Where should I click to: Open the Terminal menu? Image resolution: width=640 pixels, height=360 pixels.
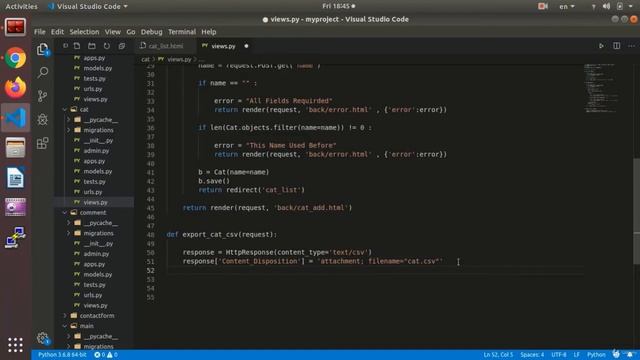182,32
